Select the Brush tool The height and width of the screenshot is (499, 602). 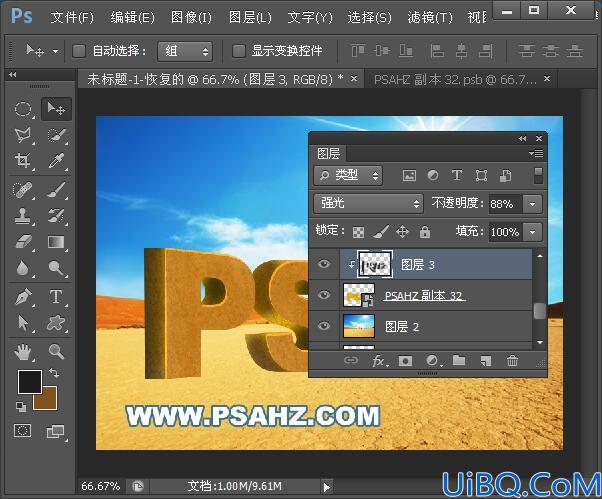point(56,190)
